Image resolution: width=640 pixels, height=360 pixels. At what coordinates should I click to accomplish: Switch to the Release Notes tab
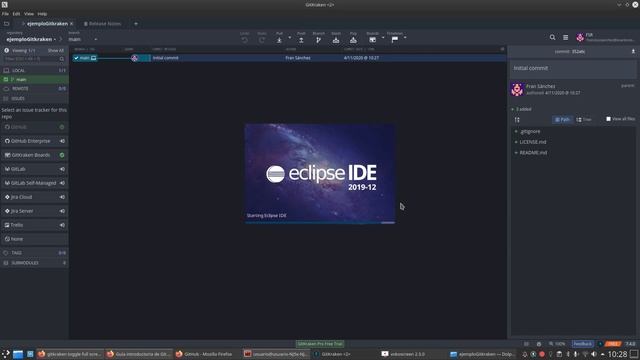(102, 24)
